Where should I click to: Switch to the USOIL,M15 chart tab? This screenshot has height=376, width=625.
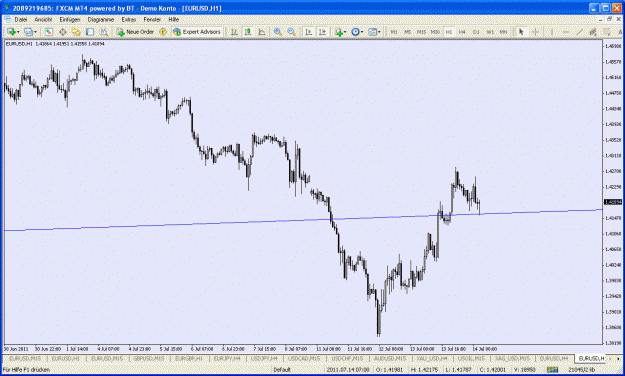pyautogui.click(x=471, y=359)
